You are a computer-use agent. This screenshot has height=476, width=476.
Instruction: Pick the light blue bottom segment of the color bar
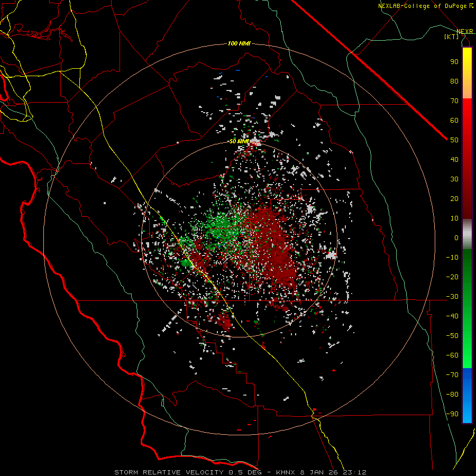[x=467, y=411]
